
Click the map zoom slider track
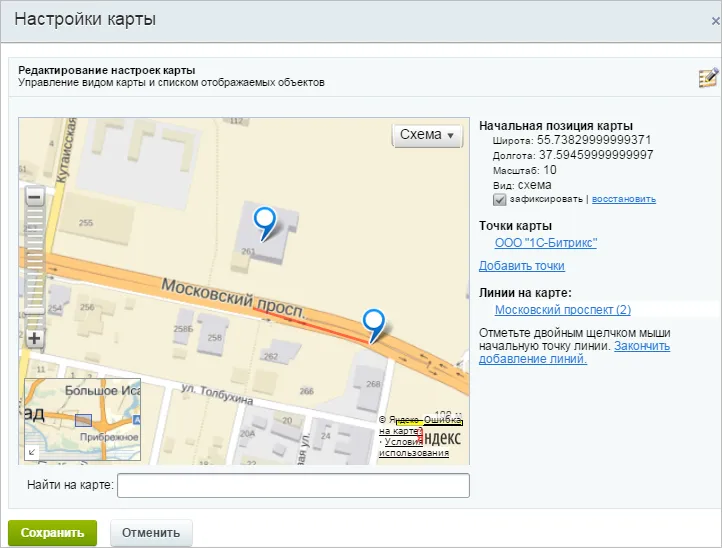click(35, 268)
